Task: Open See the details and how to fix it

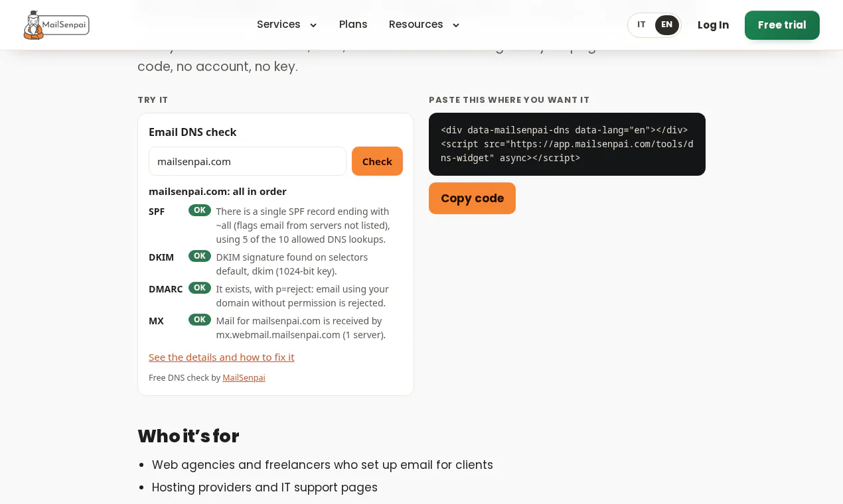Action: tap(222, 357)
